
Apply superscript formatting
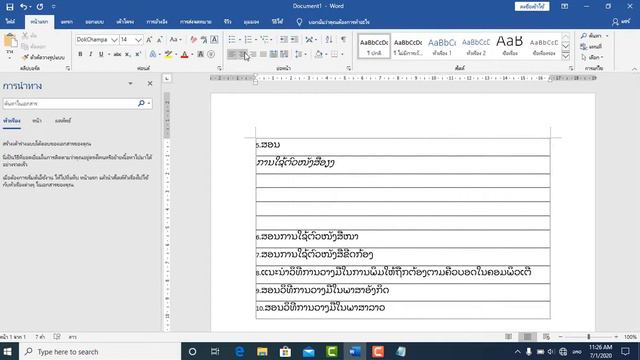tap(138, 54)
